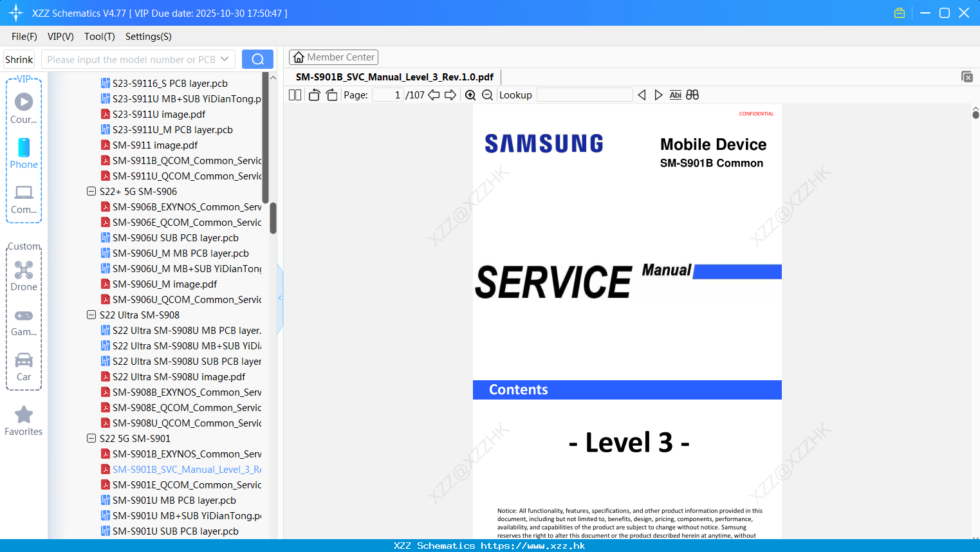Screen dimensions: 980x552
Task: Open the Car sidebar category
Action: click(24, 367)
